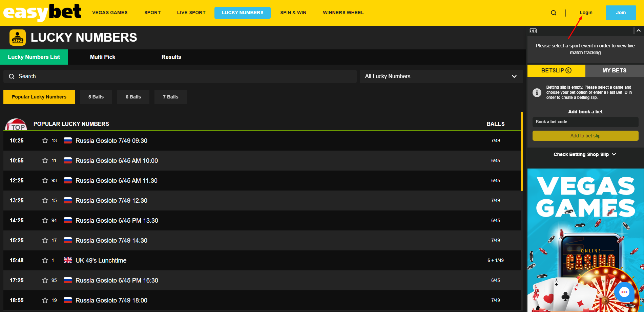This screenshot has width=644, height=312.
Task: Click Russian flag of Gosloto 6/45 AM 10:00
Action: (68, 160)
